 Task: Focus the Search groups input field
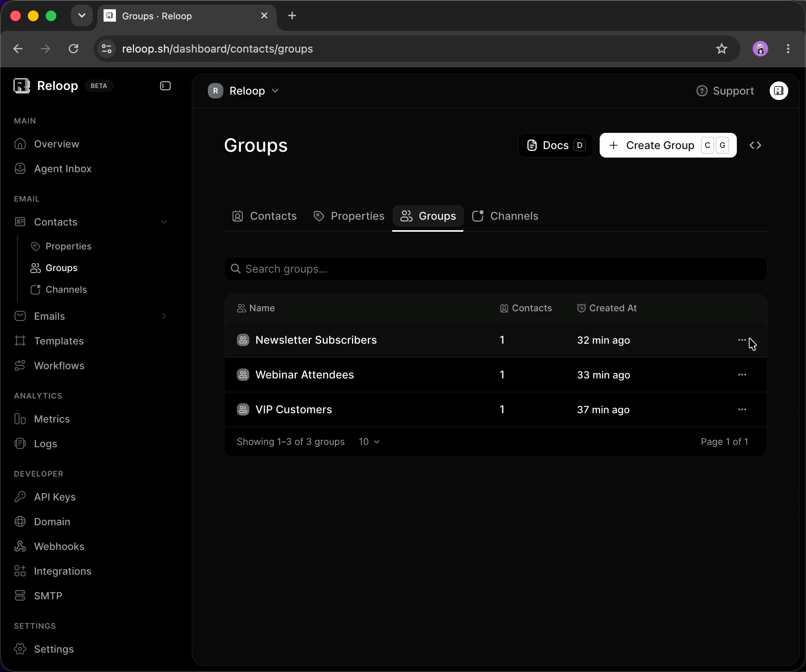tap(496, 269)
